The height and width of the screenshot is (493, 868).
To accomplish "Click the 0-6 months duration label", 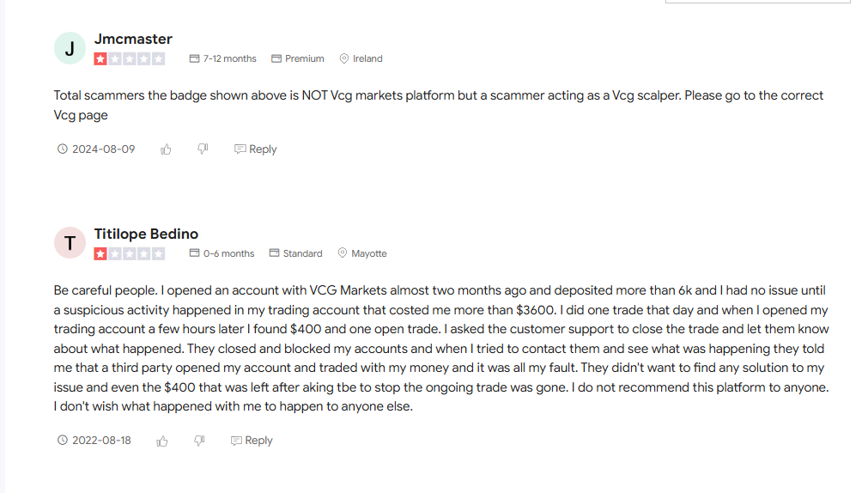I will 222,253.
